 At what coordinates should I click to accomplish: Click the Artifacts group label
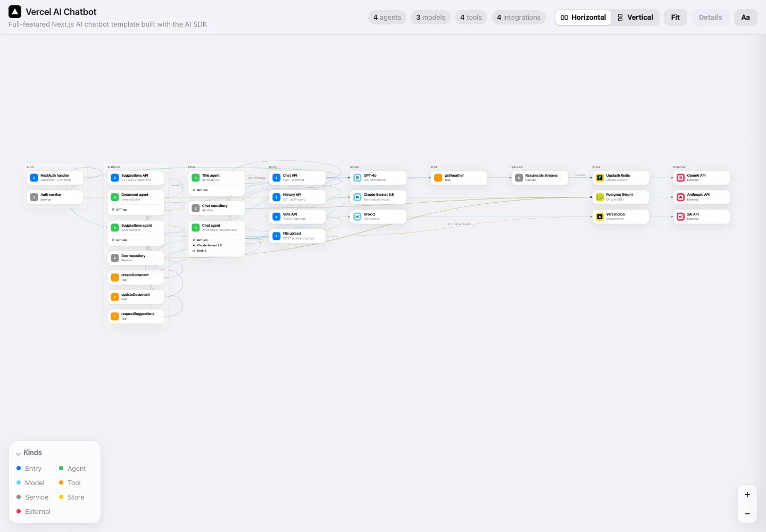click(x=114, y=167)
